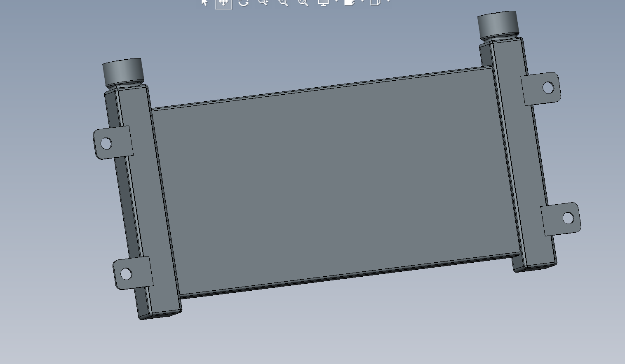This screenshot has width=625, height=364.
Task: Pick the Zoom to area tool
Action: [x=283, y=2]
